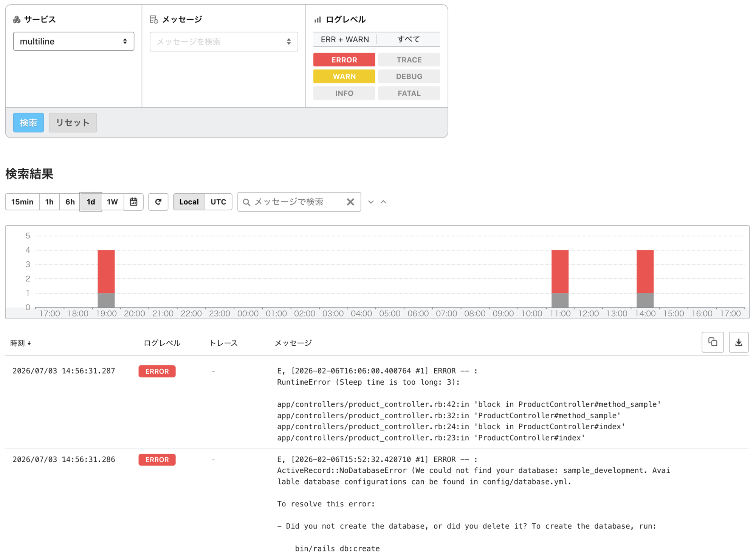Click the product_controller.rb:23 stack trace line
756x559 pixels.
pos(431,438)
